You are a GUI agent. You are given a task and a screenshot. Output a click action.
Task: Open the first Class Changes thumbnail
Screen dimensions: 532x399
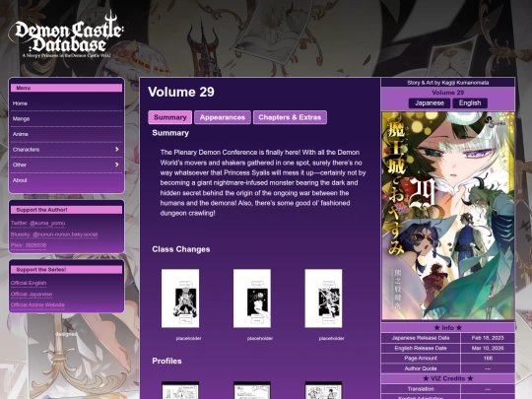(x=180, y=299)
